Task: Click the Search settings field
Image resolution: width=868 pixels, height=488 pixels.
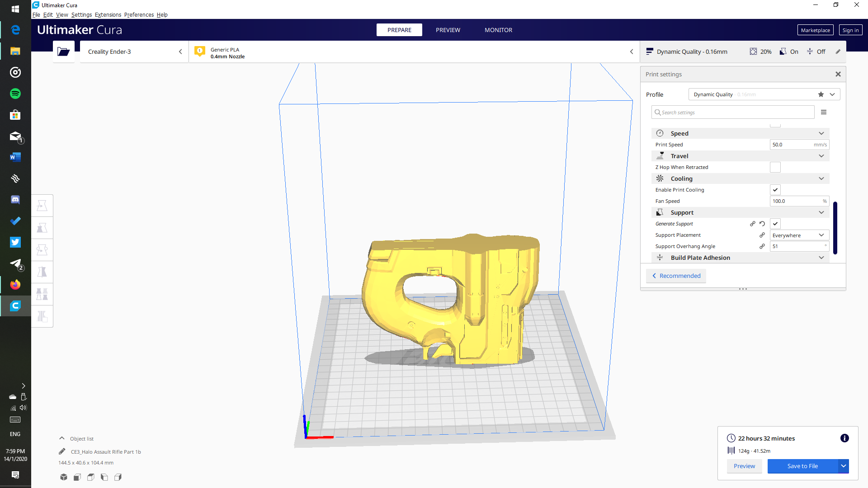Action: (x=733, y=112)
